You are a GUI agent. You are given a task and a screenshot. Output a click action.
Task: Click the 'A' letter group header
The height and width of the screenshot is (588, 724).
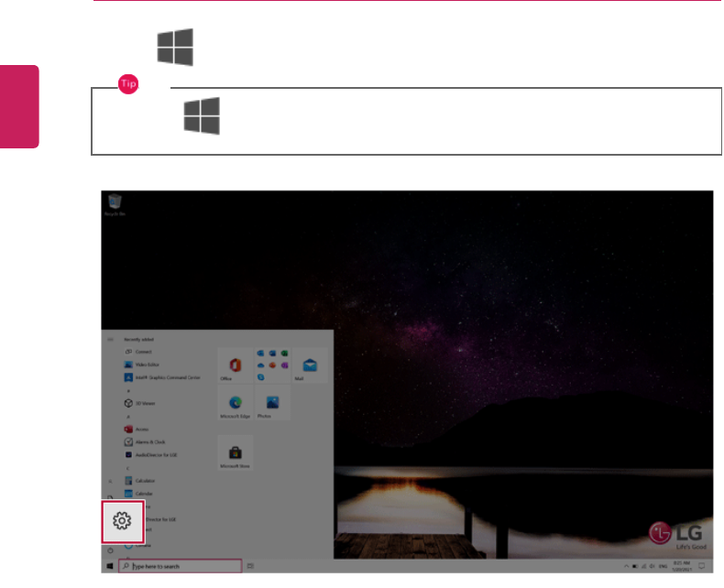point(128,417)
